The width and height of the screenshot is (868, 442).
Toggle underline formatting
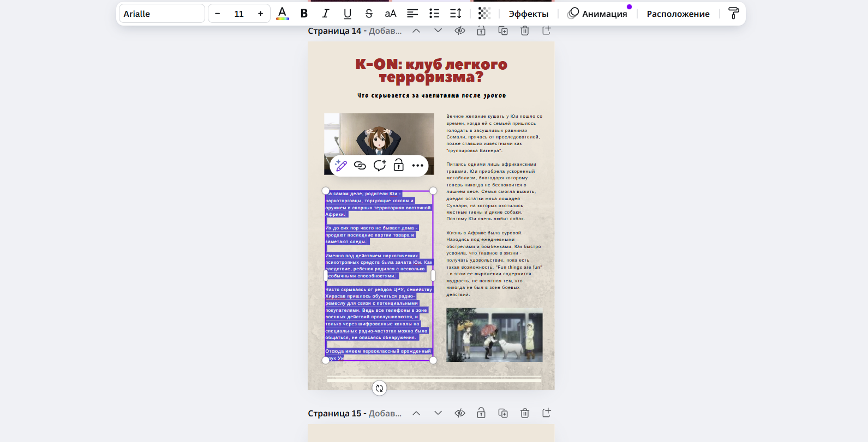tap(348, 14)
